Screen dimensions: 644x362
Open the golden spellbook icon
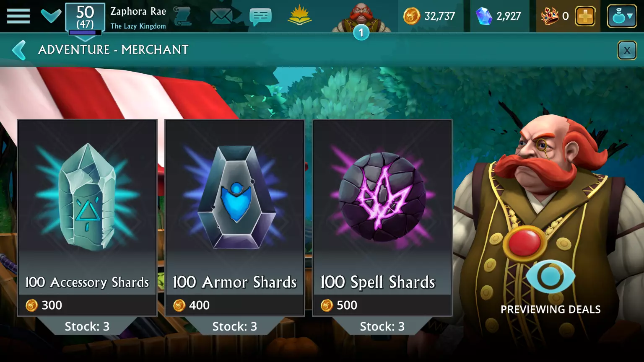pyautogui.click(x=300, y=16)
